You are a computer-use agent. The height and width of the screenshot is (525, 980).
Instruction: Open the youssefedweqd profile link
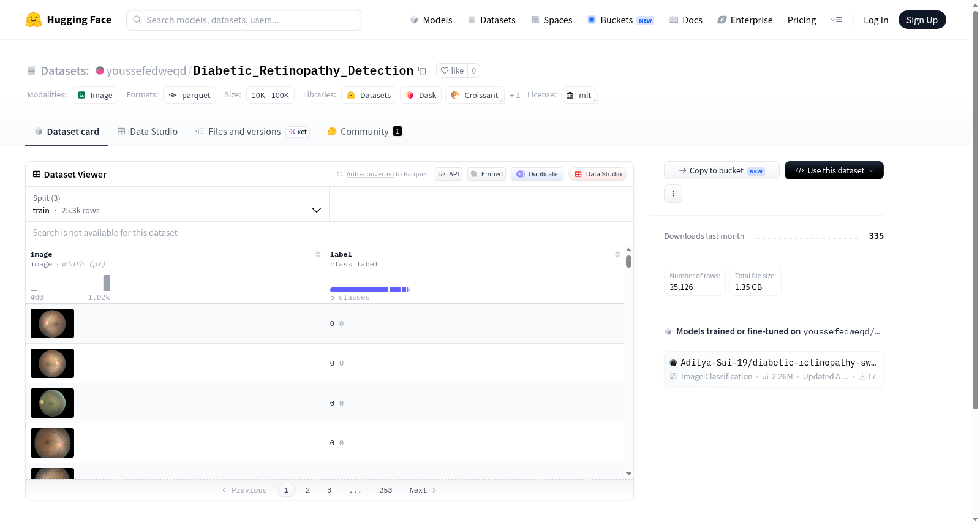[x=146, y=70]
